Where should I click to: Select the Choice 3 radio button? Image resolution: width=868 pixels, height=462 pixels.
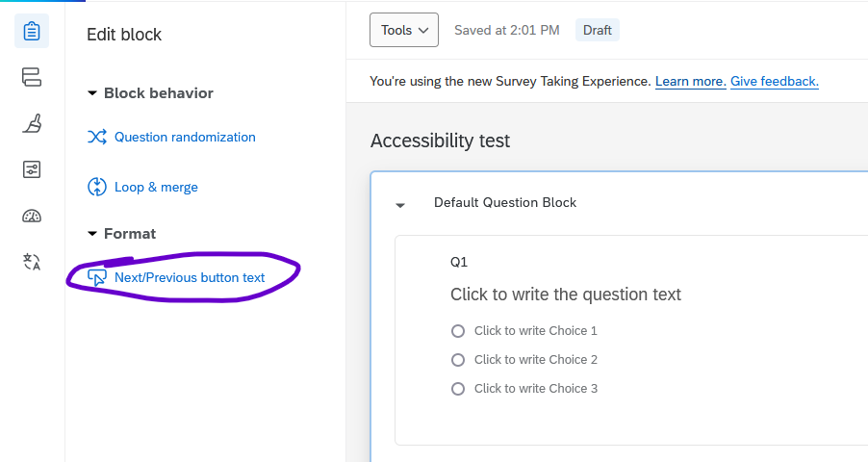[458, 389]
